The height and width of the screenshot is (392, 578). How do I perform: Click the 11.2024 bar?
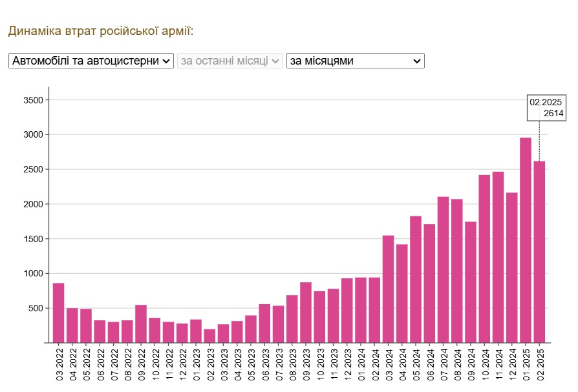tap(498, 257)
